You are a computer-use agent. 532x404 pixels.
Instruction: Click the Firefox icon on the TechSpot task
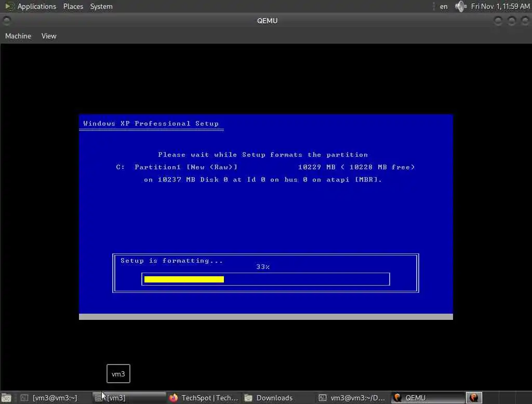(174, 398)
